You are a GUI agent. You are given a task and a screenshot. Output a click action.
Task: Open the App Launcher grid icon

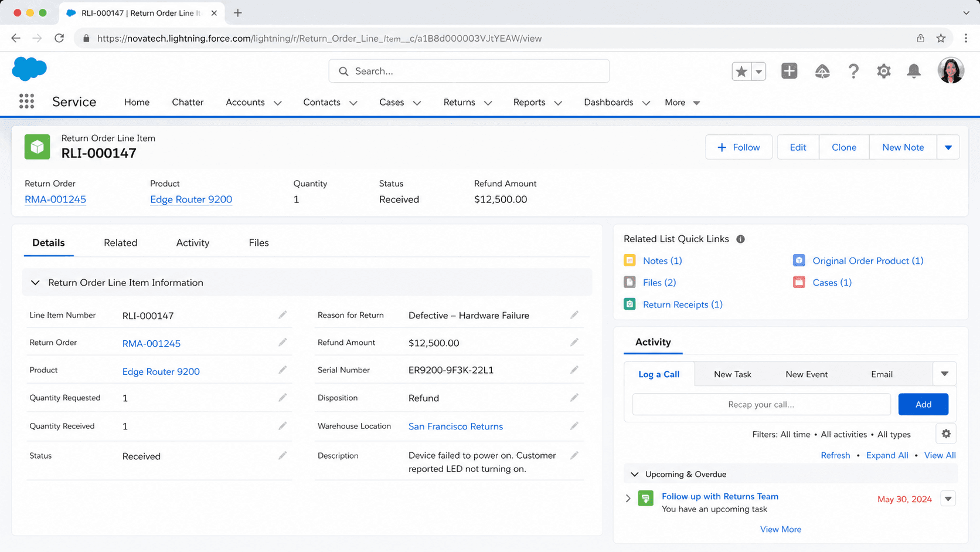(x=26, y=101)
